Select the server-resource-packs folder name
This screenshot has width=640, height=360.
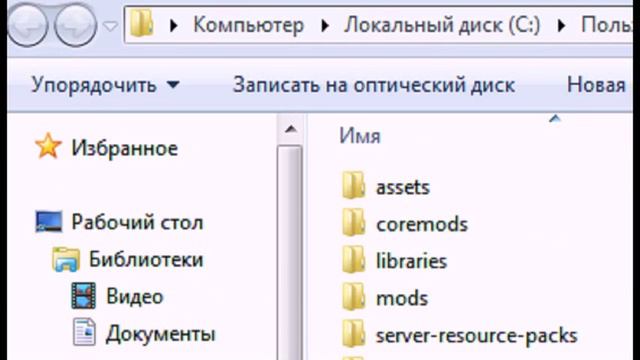pos(476,336)
